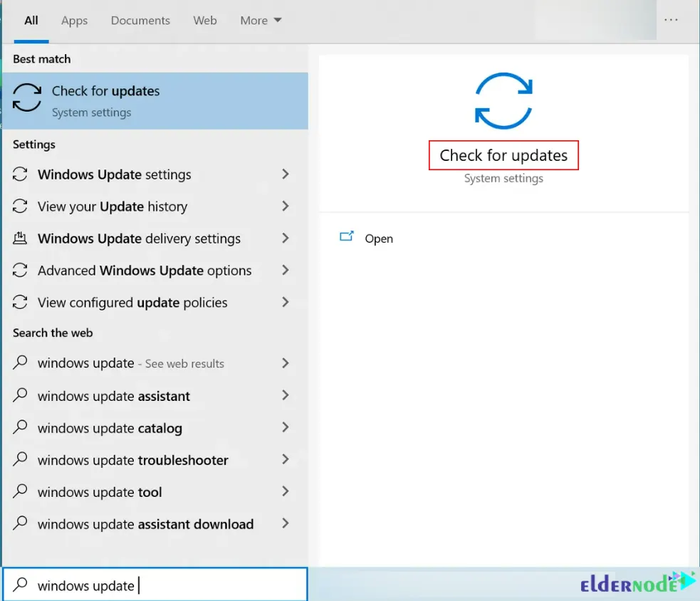Open the Documents tab

tap(140, 21)
